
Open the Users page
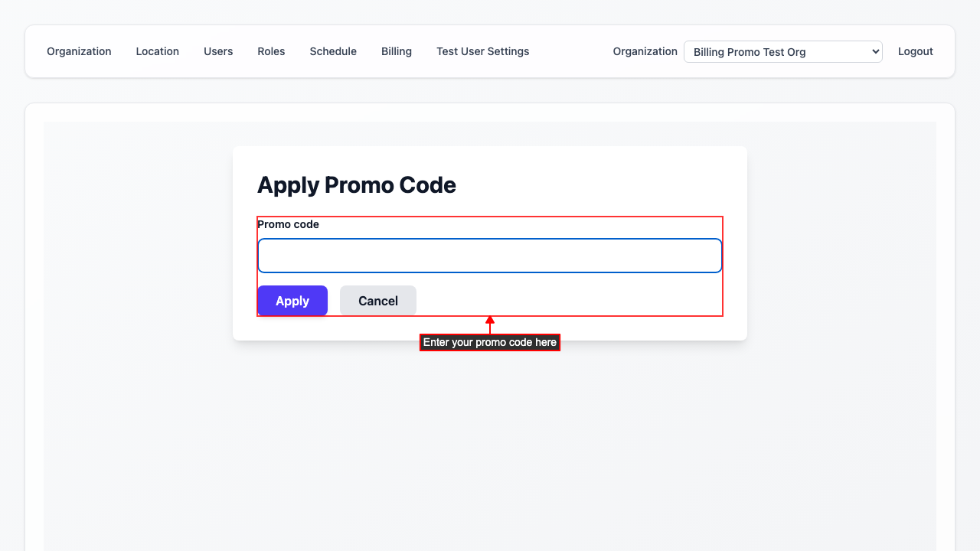pyautogui.click(x=218, y=51)
